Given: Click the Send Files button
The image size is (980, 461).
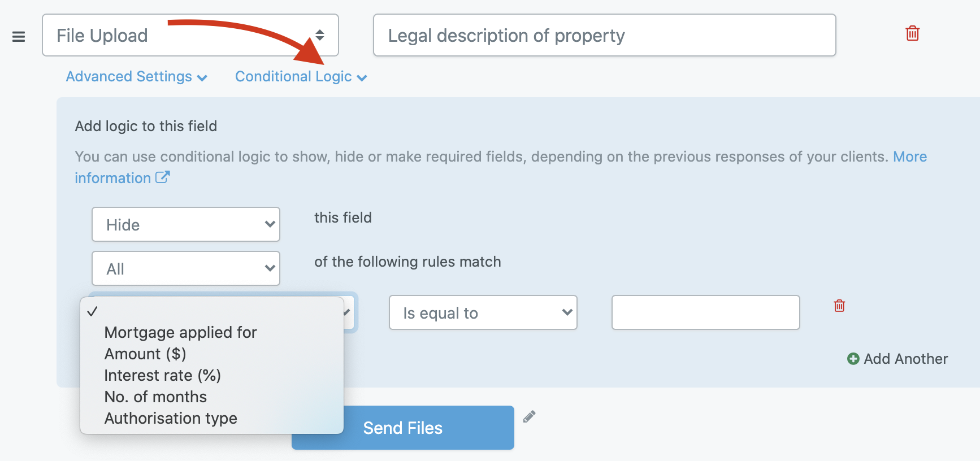Looking at the screenshot, I should pos(403,428).
